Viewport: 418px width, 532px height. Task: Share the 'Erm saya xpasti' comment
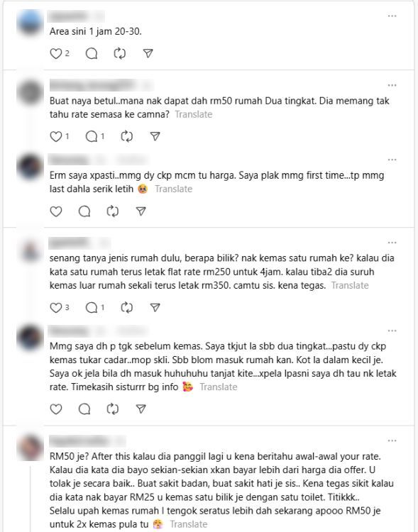coord(141,211)
